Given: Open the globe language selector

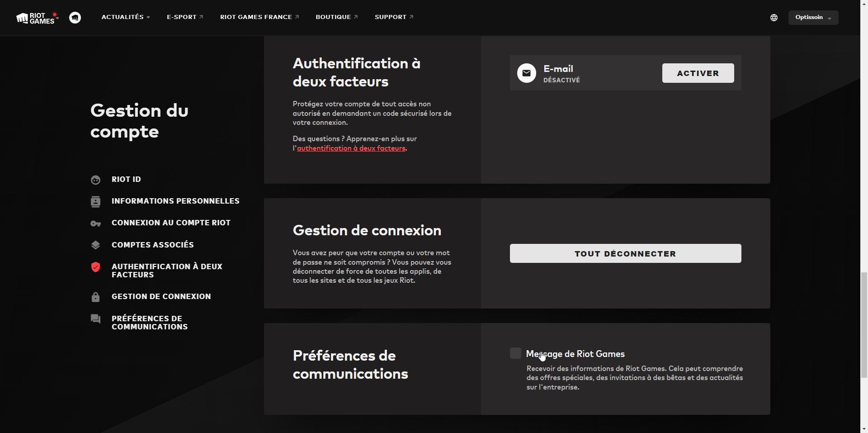Looking at the screenshot, I should tap(774, 18).
